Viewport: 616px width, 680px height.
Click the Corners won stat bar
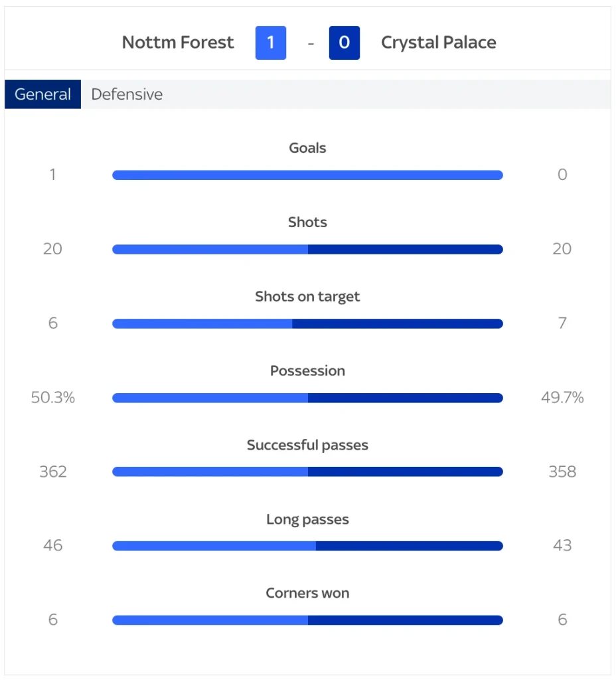tap(307, 620)
